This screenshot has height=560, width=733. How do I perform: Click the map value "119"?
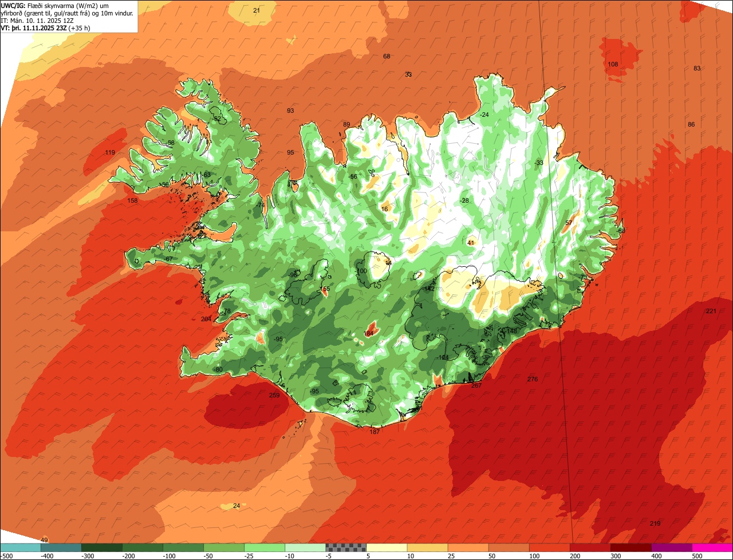[111, 152]
